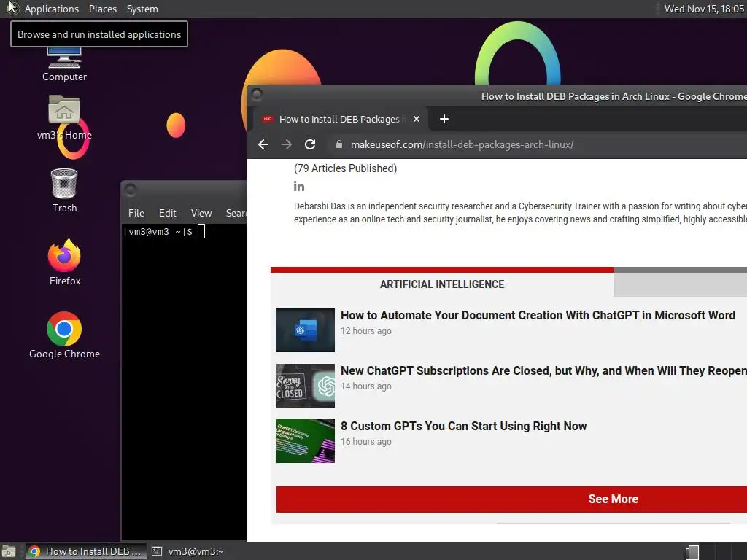The height and width of the screenshot is (560, 747).
Task: Open terminal View menu
Action: click(201, 213)
